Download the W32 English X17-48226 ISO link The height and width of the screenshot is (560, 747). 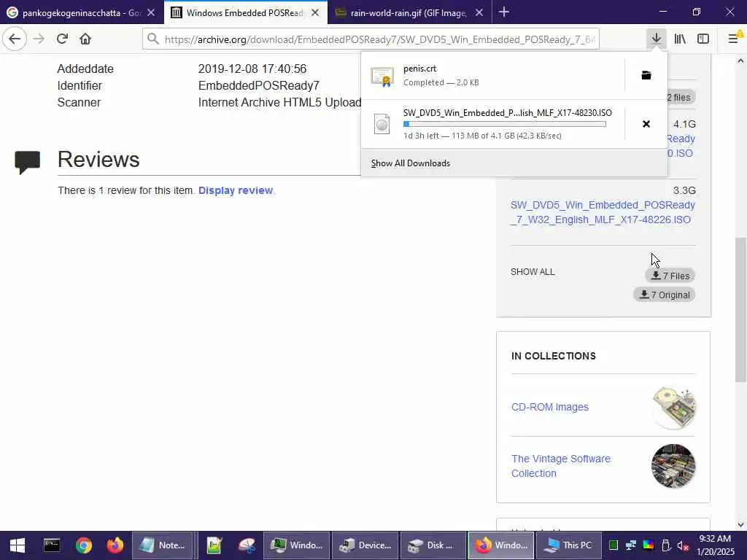click(603, 212)
